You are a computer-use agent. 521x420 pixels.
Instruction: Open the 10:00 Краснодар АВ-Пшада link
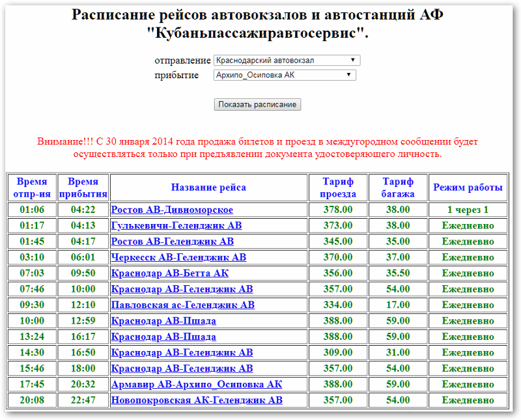pyautogui.click(x=163, y=321)
